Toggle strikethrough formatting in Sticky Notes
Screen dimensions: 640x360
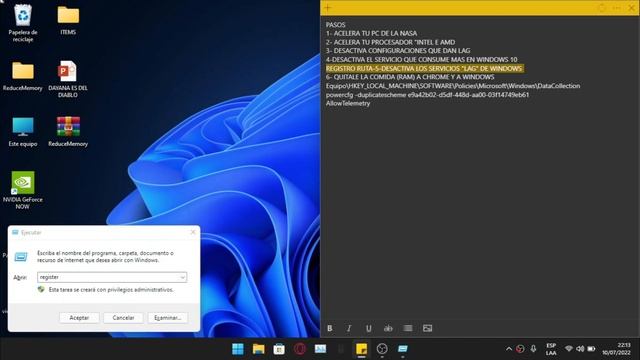(x=388, y=328)
